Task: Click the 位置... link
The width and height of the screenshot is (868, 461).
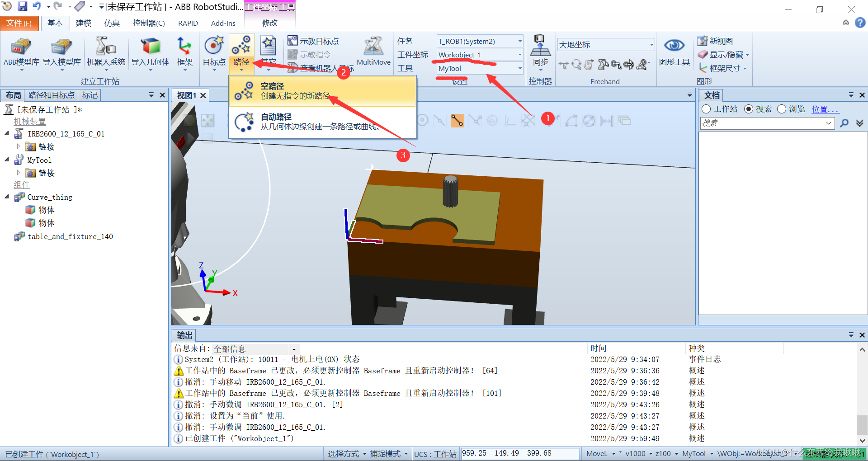Action: [825, 109]
